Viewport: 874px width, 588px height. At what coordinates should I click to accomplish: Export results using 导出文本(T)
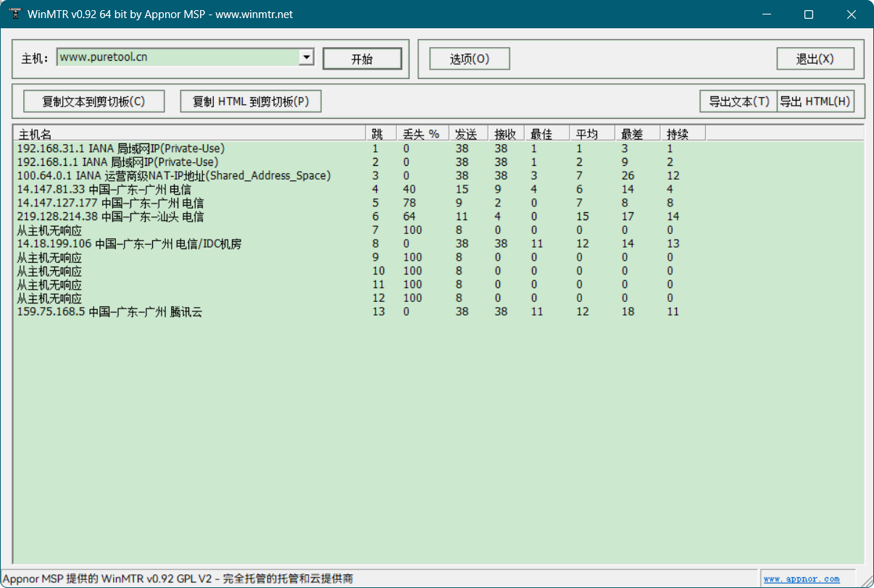738,101
